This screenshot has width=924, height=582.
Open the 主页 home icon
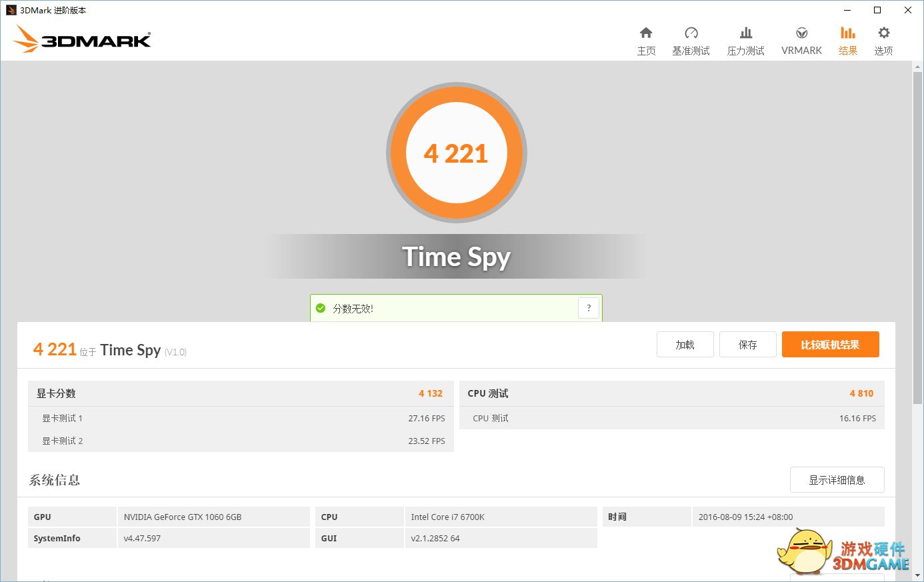pyautogui.click(x=646, y=33)
